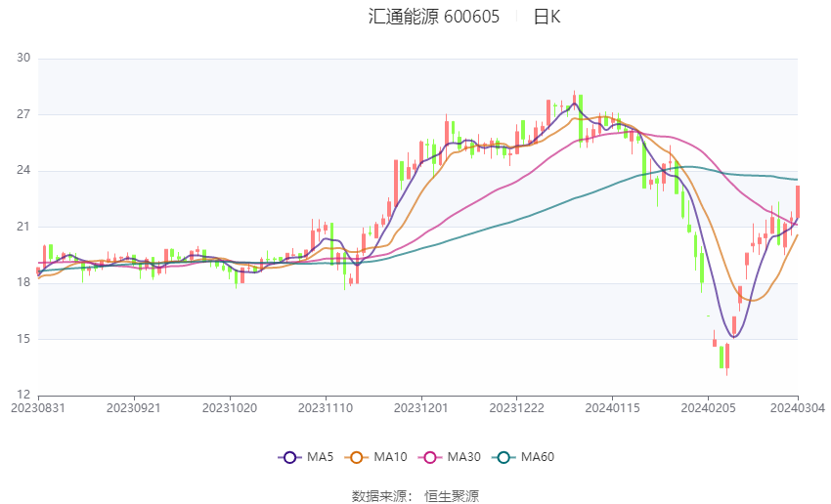Click the 20240205 date axis label
Viewport: 831px width, 504px height.
(x=708, y=408)
